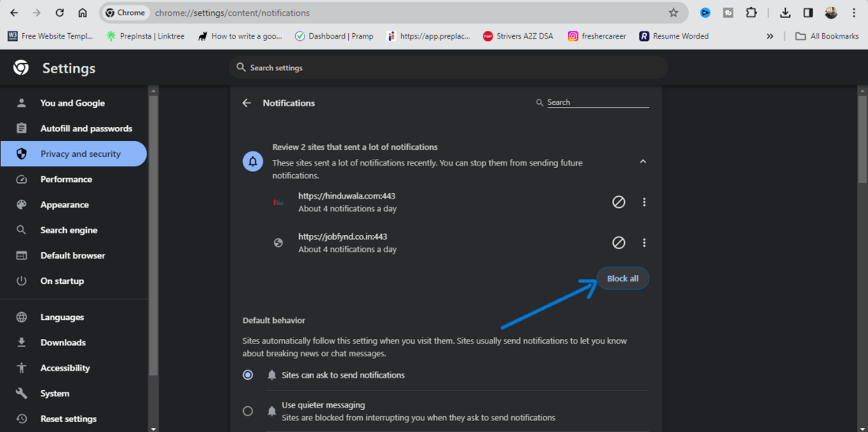This screenshot has width=868, height=432.
Task: Block notifications from hinduwala.com
Action: (x=619, y=202)
